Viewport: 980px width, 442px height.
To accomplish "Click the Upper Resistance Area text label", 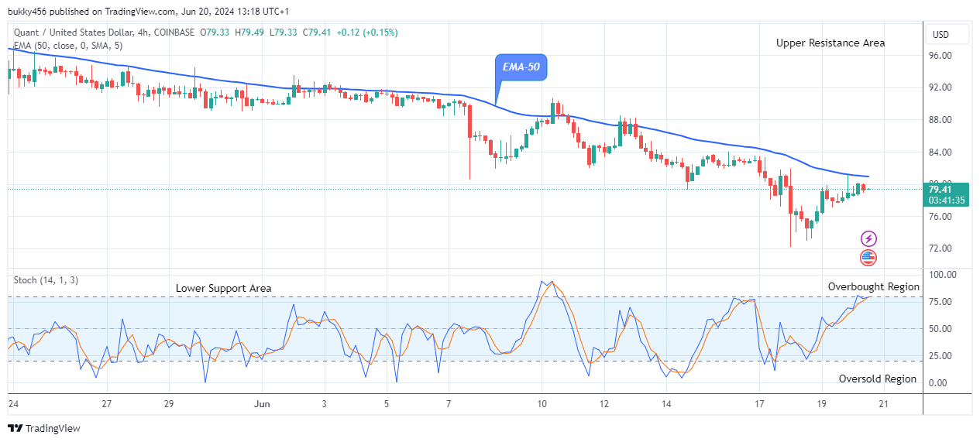I will click(830, 43).
